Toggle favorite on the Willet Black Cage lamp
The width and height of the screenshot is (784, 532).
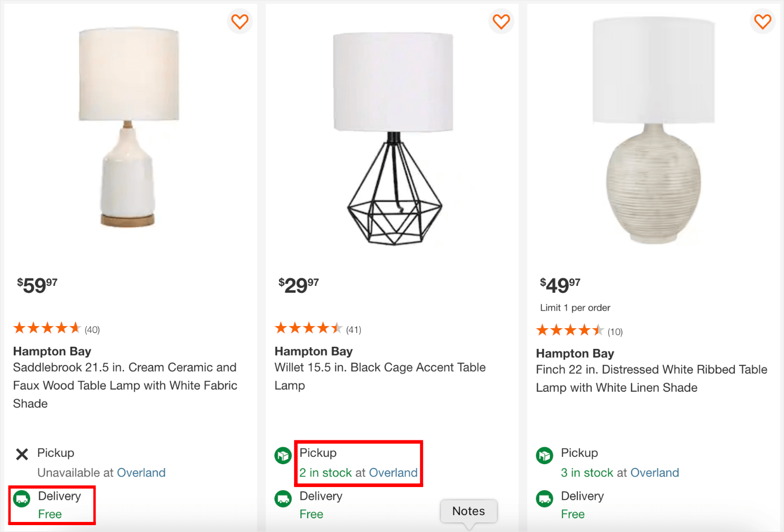click(x=501, y=22)
